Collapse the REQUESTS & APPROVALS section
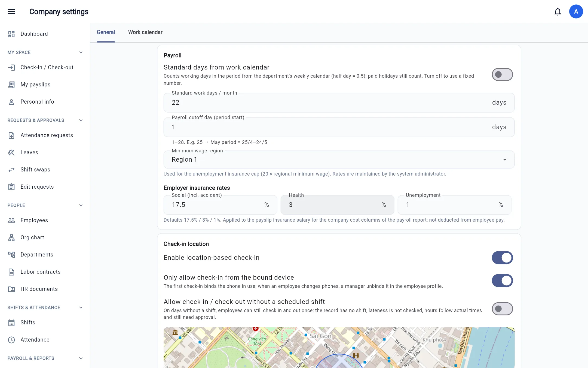 pos(81,120)
